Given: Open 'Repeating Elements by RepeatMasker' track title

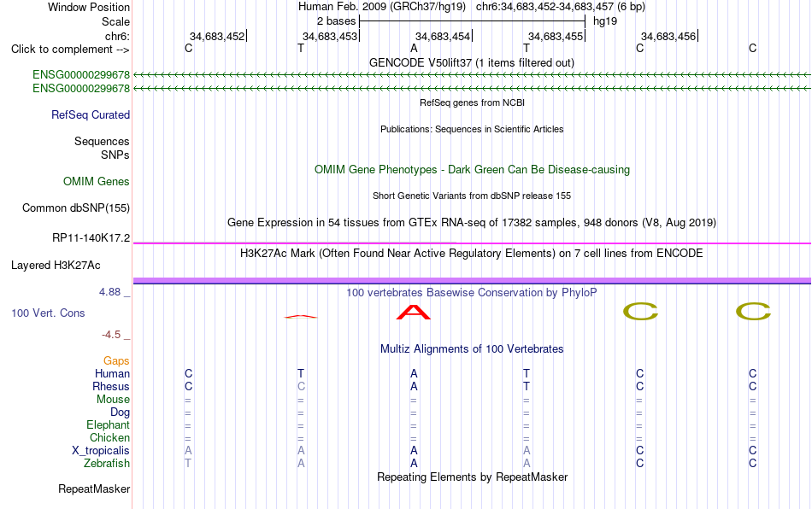Looking at the screenshot, I should [x=472, y=477].
